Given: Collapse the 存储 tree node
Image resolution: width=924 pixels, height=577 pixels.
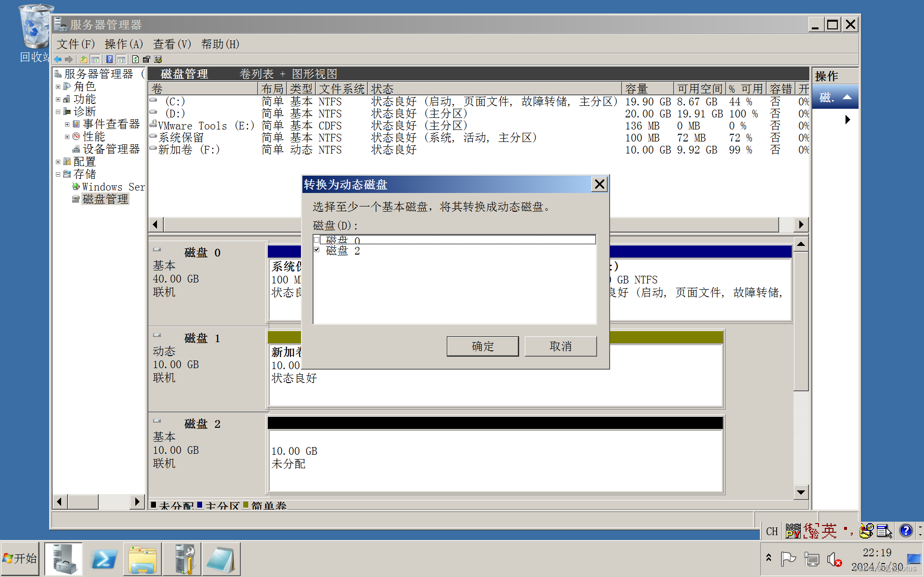Looking at the screenshot, I should 58,174.
